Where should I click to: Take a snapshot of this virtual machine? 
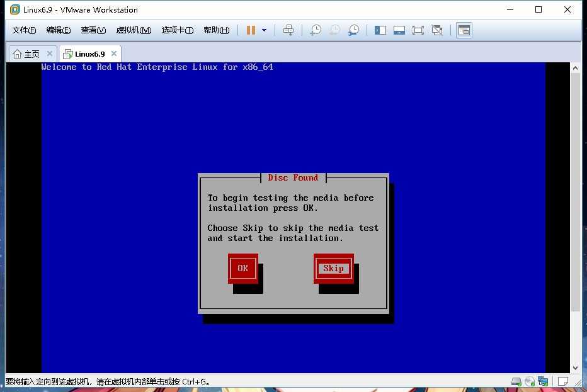click(x=316, y=30)
